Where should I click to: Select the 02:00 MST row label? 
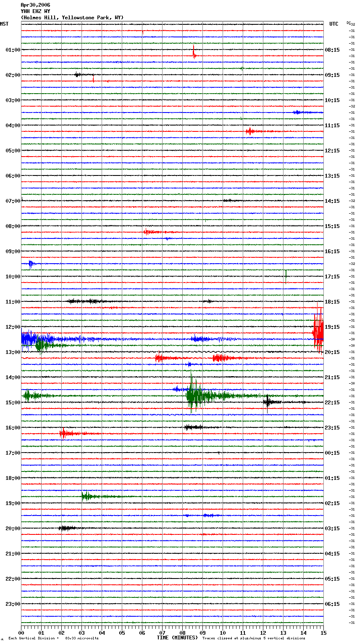click(13, 75)
